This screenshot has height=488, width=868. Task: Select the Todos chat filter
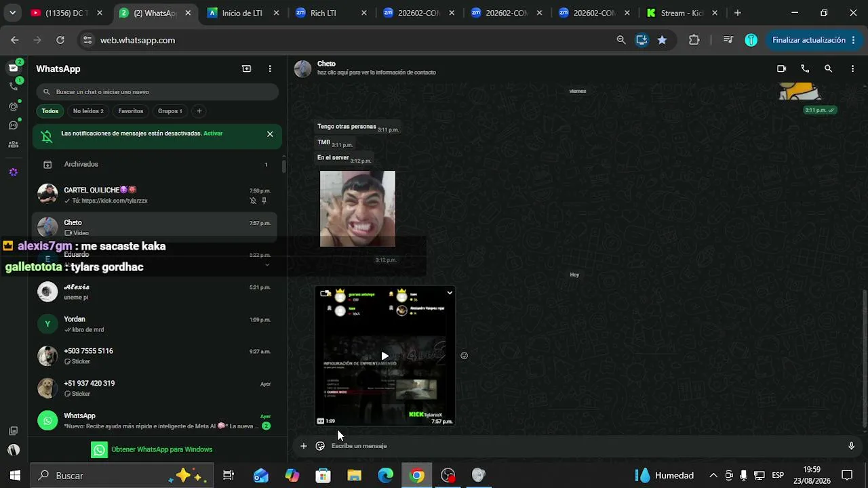point(50,111)
